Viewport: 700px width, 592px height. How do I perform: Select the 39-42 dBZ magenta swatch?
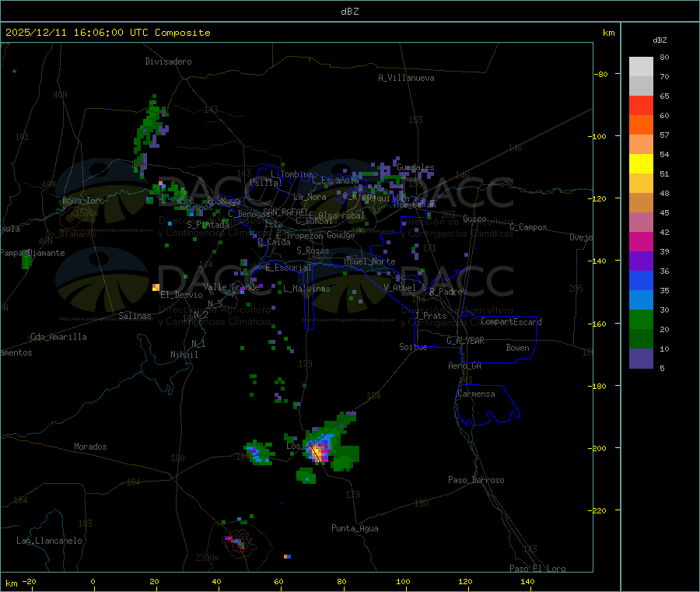[x=641, y=241]
